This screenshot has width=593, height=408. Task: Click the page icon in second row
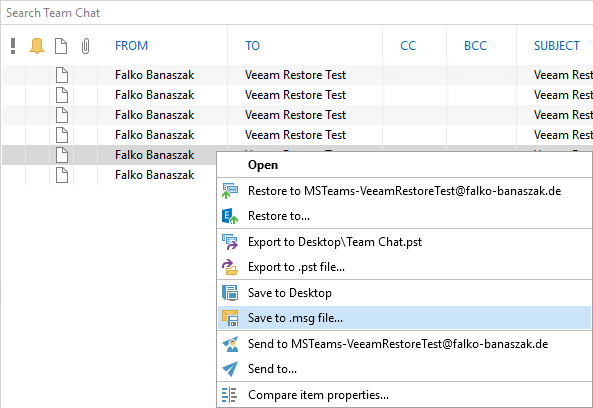pyautogui.click(x=62, y=95)
